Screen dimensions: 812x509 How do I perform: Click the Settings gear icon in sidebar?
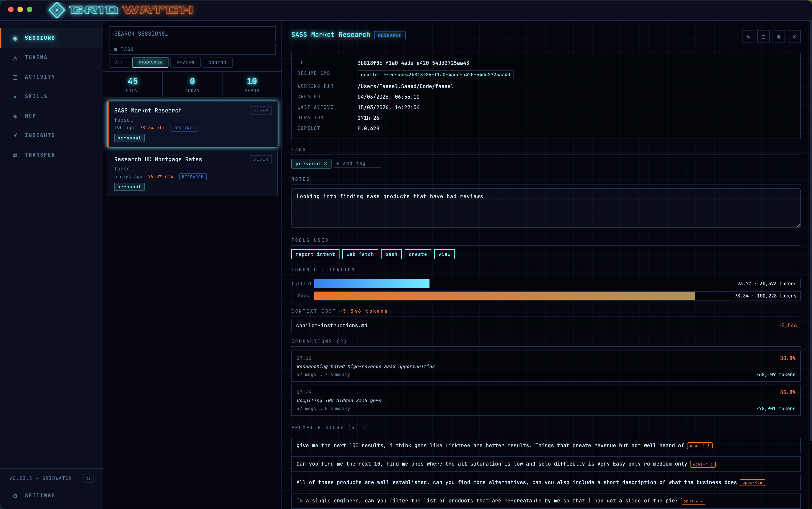click(15, 496)
